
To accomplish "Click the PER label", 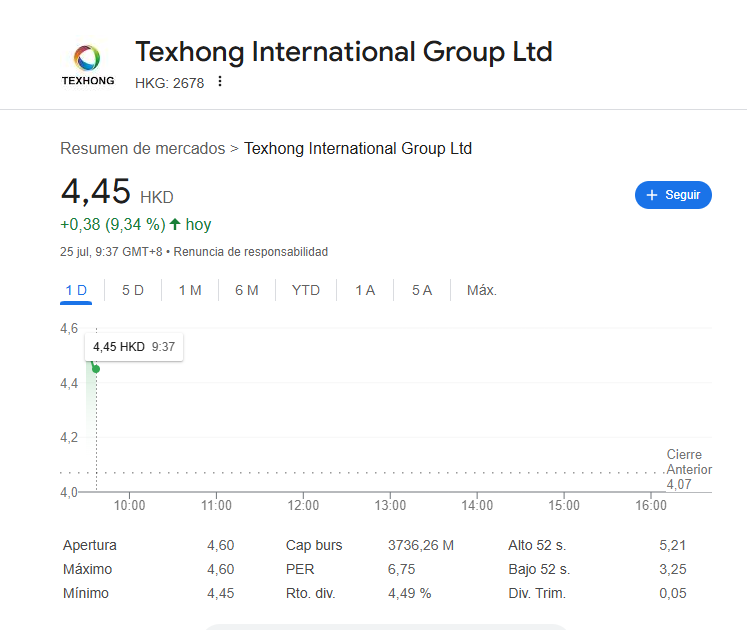I will (x=300, y=569).
